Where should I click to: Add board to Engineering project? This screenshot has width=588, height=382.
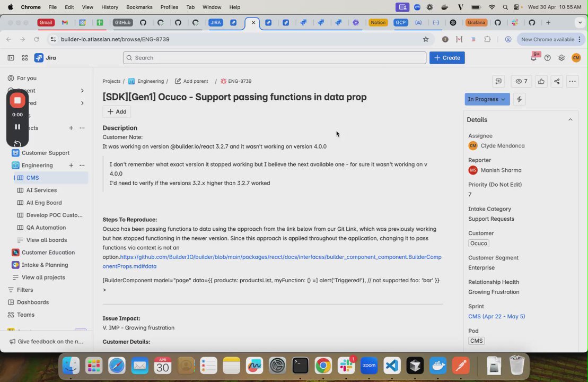click(71, 166)
